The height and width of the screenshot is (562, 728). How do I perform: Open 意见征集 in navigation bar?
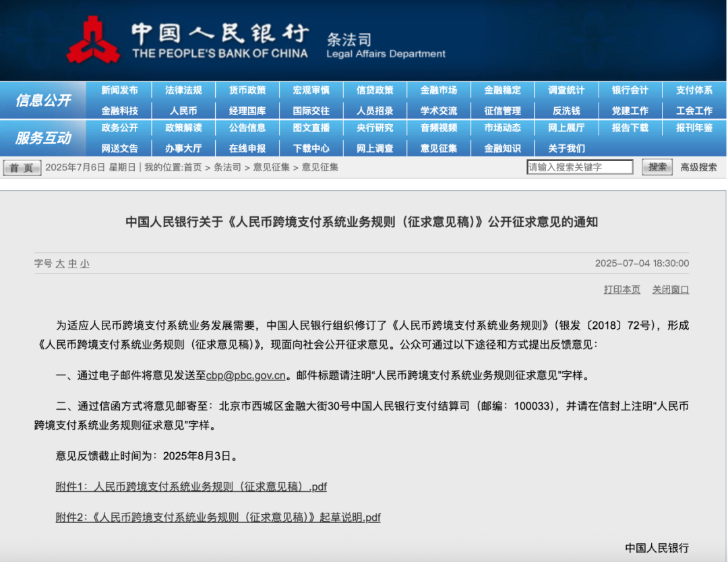tap(439, 148)
